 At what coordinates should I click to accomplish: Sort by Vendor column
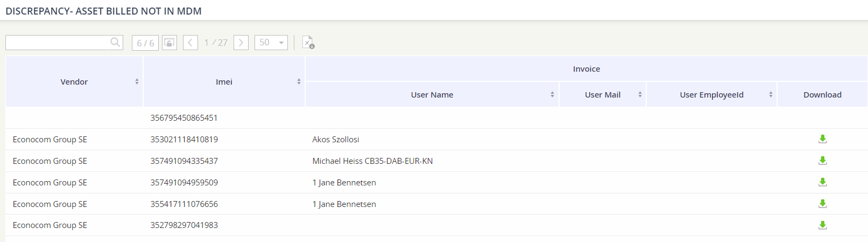(137, 81)
